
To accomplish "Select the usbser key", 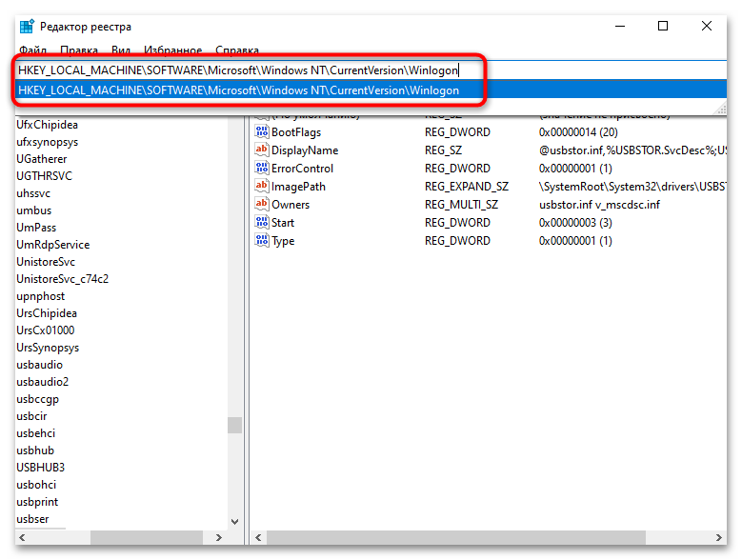I will [x=32, y=519].
